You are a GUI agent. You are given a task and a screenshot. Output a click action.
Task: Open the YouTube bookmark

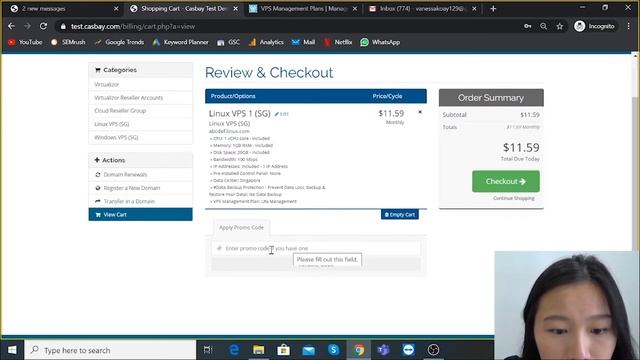pos(25,42)
